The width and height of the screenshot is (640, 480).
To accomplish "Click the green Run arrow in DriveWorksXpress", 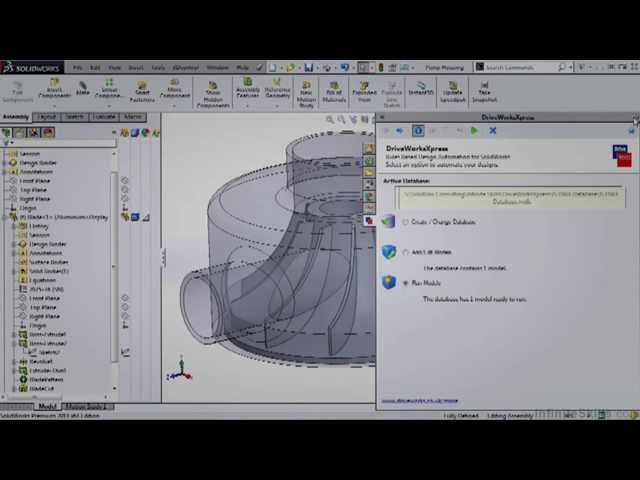I will (x=474, y=131).
